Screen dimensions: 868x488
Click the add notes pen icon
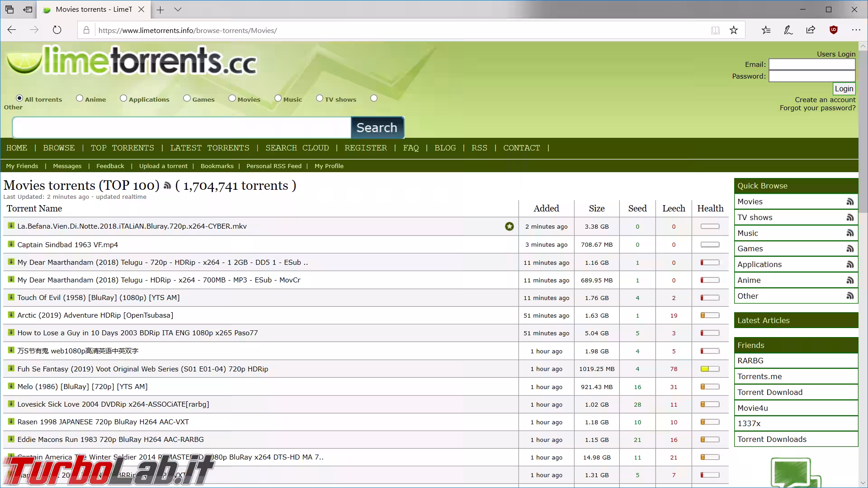tap(788, 30)
